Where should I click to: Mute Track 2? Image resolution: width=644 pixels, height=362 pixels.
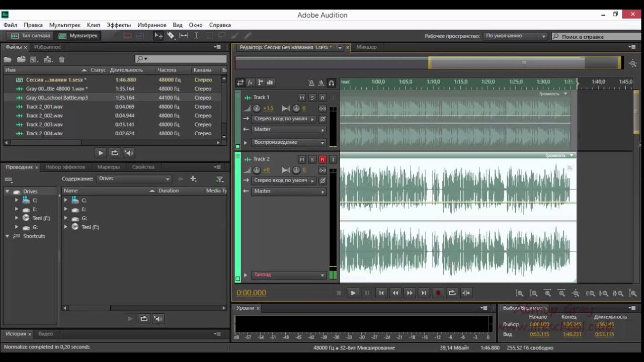(302, 159)
